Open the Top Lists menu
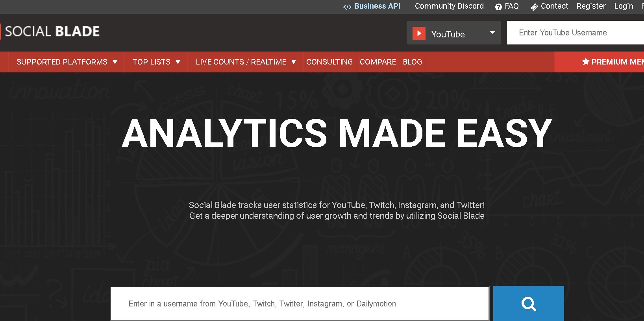Screen dimensions: 644x321 156,62
